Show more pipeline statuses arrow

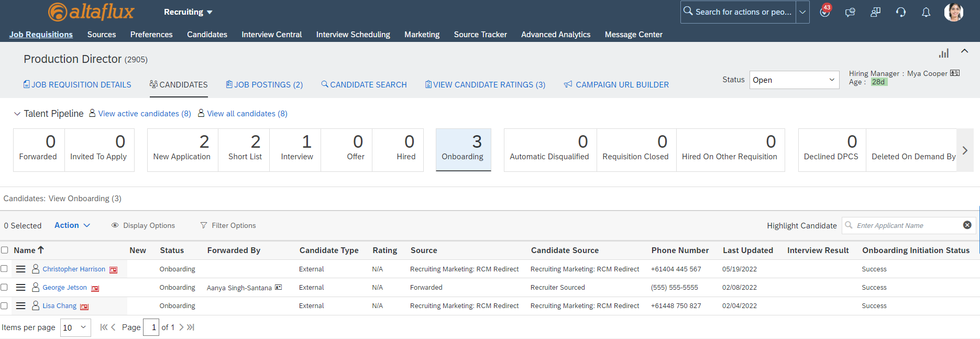click(965, 150)
